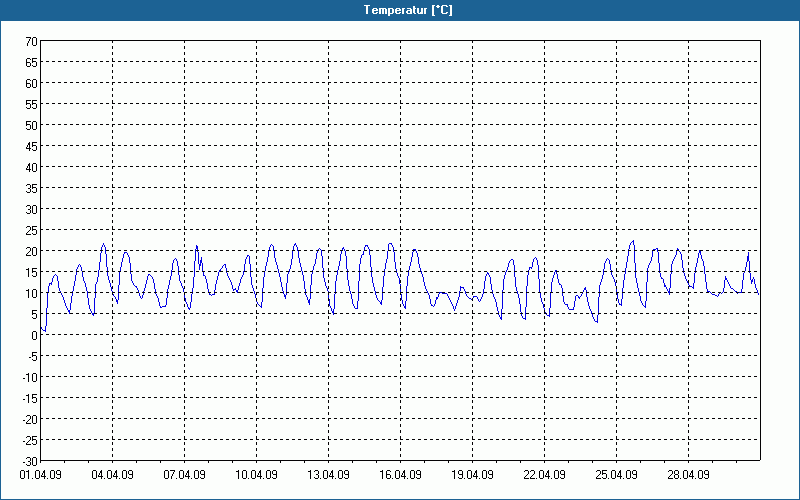
Task: Click the 07.04.09 date label
Action: (185, 475)
